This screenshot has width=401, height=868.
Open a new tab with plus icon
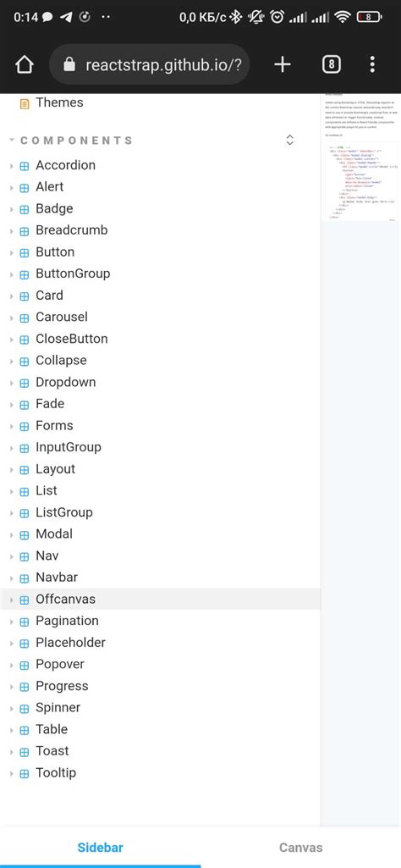[282, 64]
